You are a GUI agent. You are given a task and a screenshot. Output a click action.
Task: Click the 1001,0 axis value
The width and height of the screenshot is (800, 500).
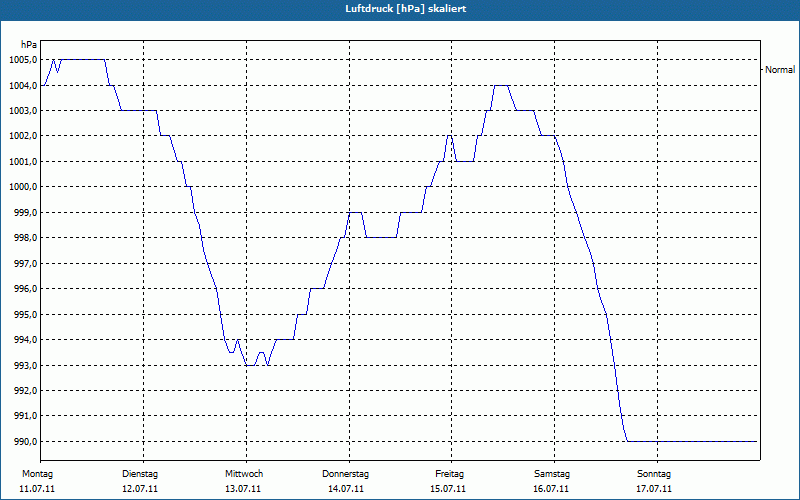(x=23, y=162)
